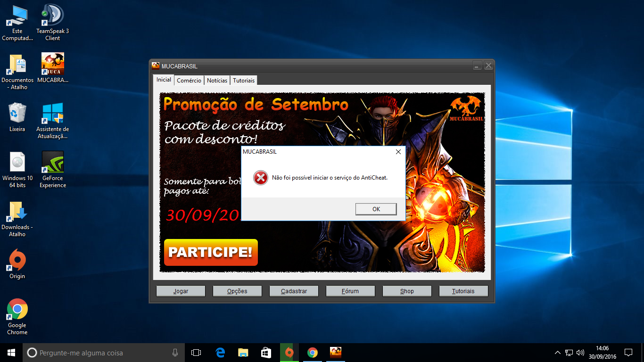
Task: Switch to the Notícias tab
Action: pos(217,81)
